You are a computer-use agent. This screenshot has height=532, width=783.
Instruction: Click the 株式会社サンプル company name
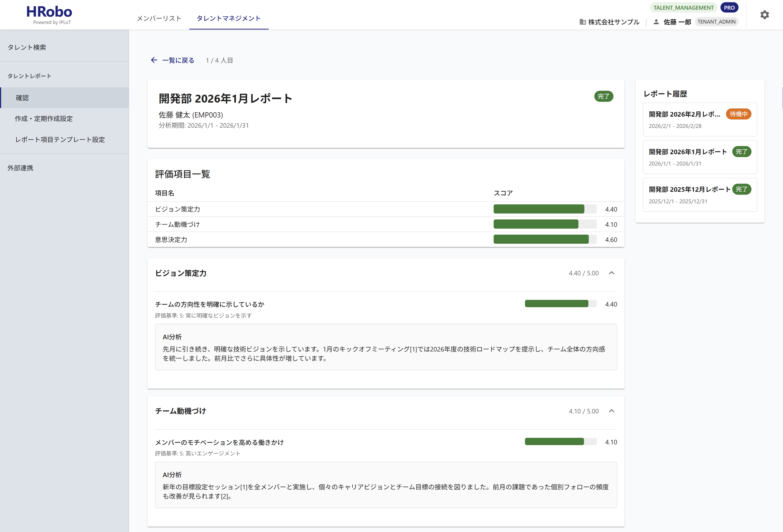(614, 22)
